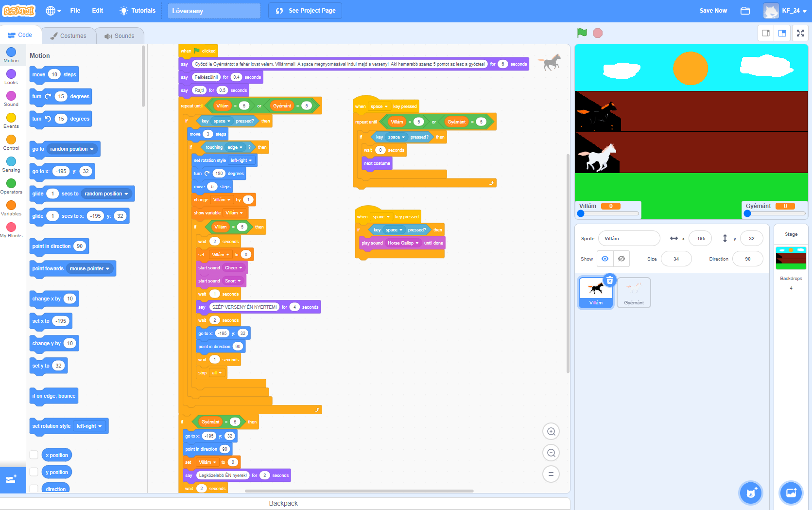Open the random position dropdown in glide block
812x510 pixels.
106,193
